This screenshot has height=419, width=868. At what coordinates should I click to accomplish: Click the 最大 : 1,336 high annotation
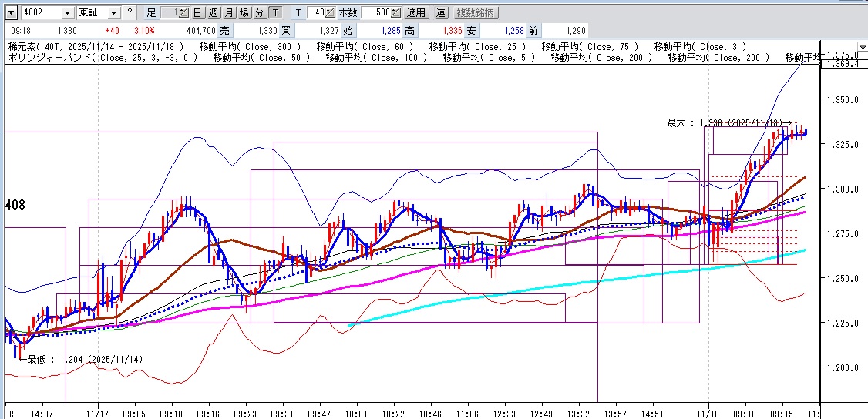coord(729,122)
